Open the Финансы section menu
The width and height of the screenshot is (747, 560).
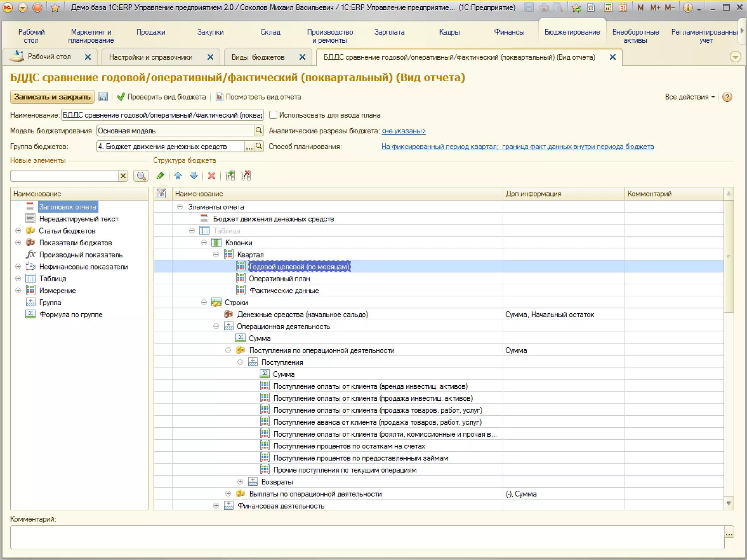pos(509,32)
